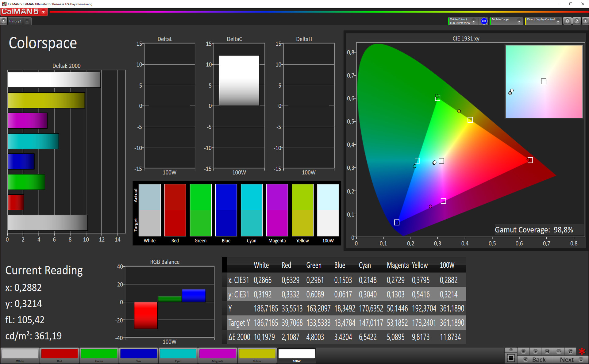Go Back to the previous workflow page
Screen dimensions: 589x364
(535, 360)
